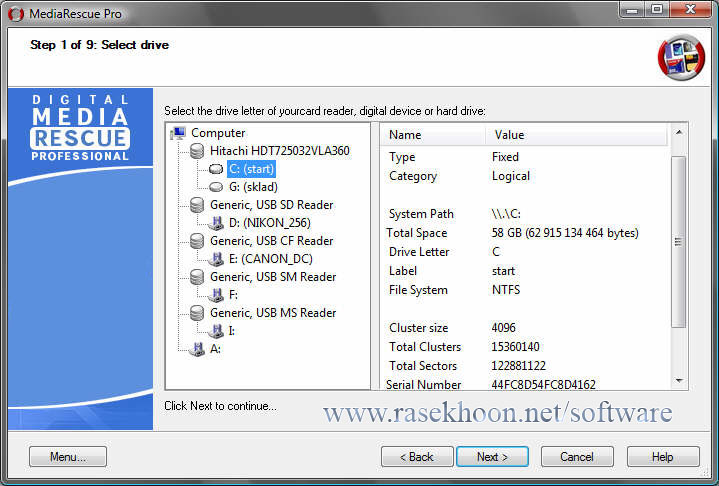Click the Type value 'Fixed'
Image resolution: width=719 pixels, height=486 pixels.
coord(505,157)
